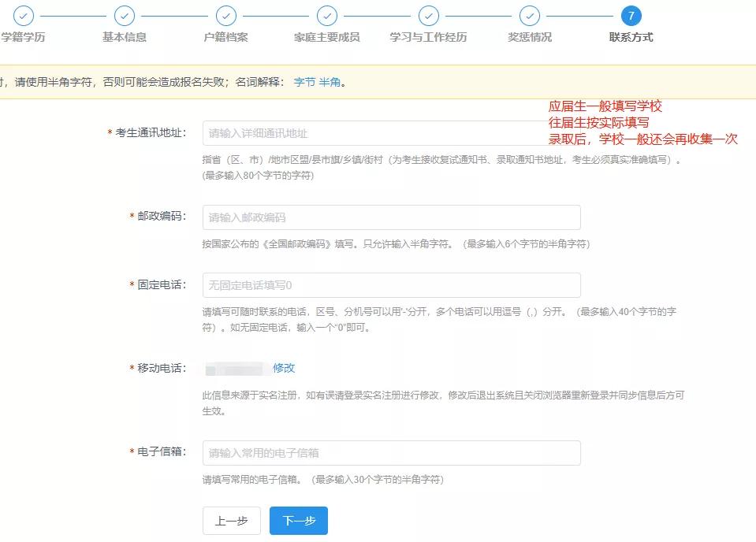Click the 家庭主要成员 checkmark circle icon

326,14
